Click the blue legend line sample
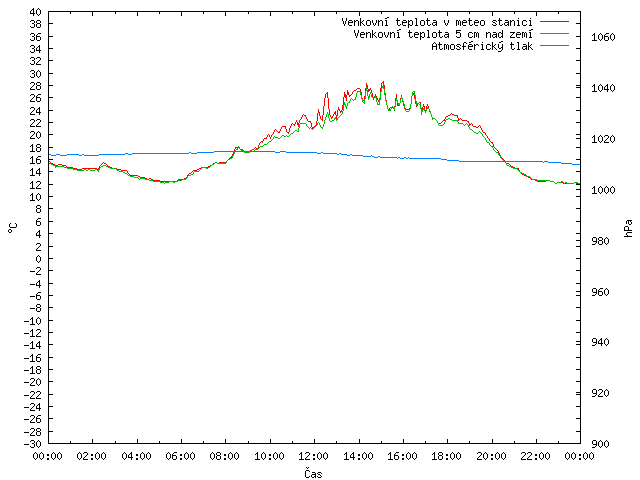Viewport: 640px width, 480px height. click(554, 46)
